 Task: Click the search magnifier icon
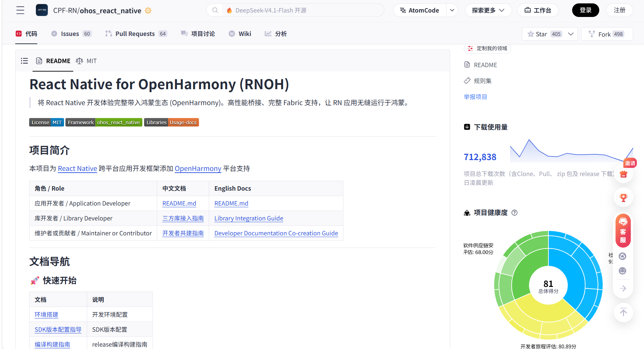215,10
